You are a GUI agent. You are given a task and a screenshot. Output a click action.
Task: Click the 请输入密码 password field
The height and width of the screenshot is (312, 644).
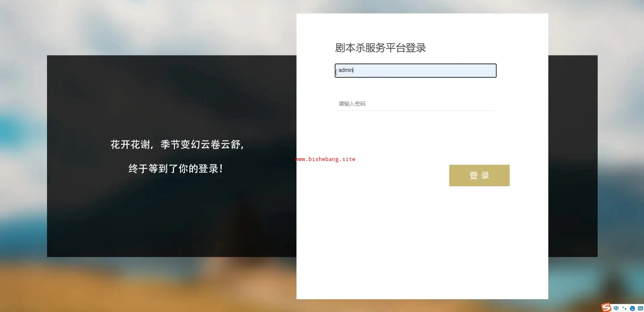pos(416,104)
